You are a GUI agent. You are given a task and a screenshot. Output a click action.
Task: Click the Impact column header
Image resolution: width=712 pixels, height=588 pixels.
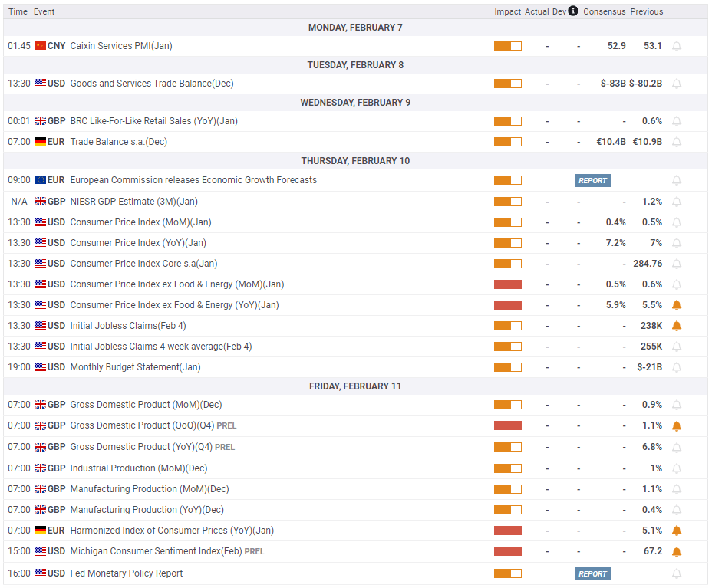[508, 11]
